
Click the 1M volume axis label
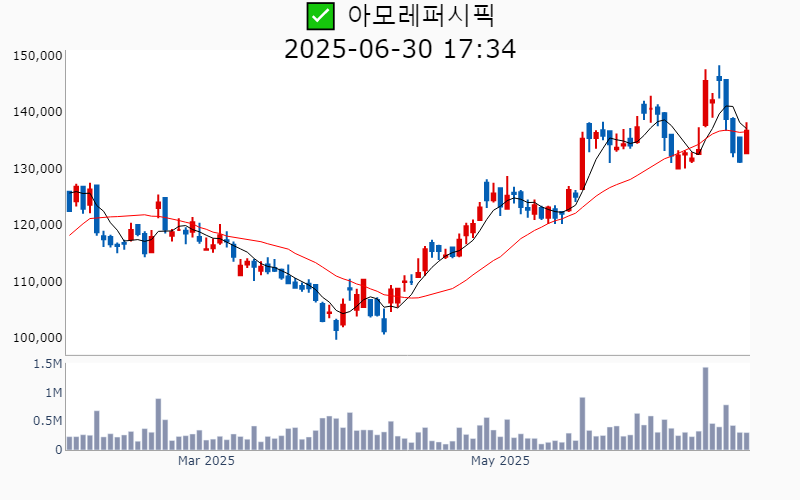pyautogui.click(x=54, y=392)
